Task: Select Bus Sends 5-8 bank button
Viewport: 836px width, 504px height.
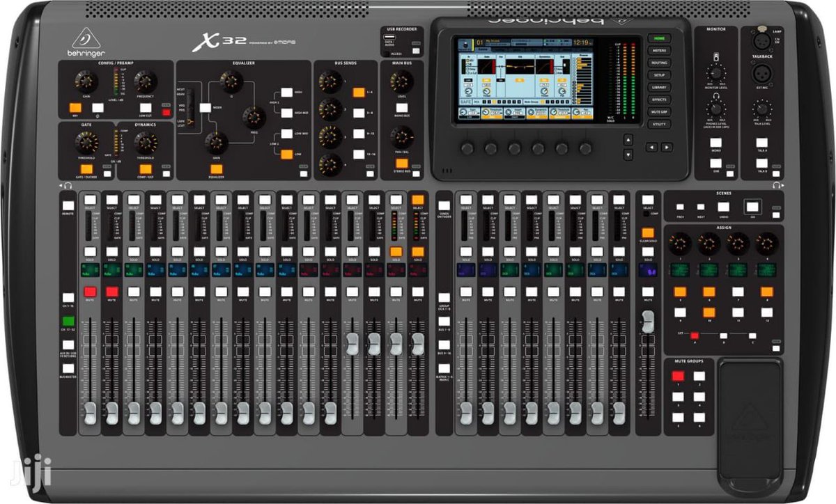Action: click(x=359, y=112)
